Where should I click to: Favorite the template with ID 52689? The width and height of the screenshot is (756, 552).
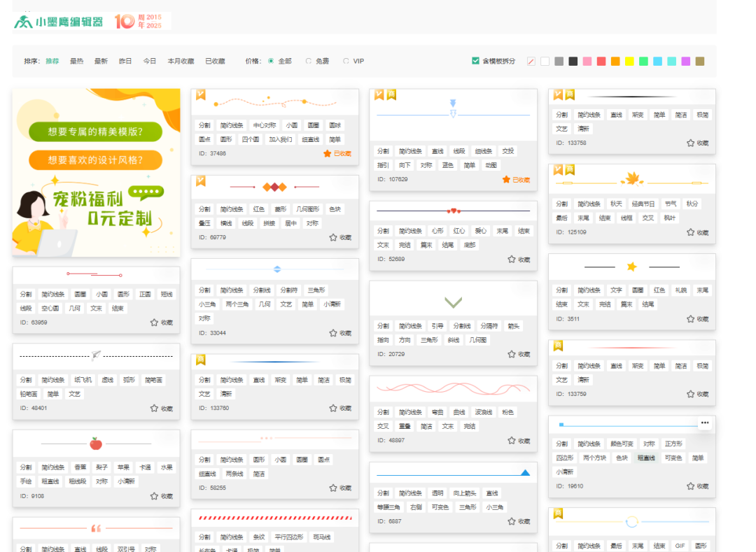point(512,260)
